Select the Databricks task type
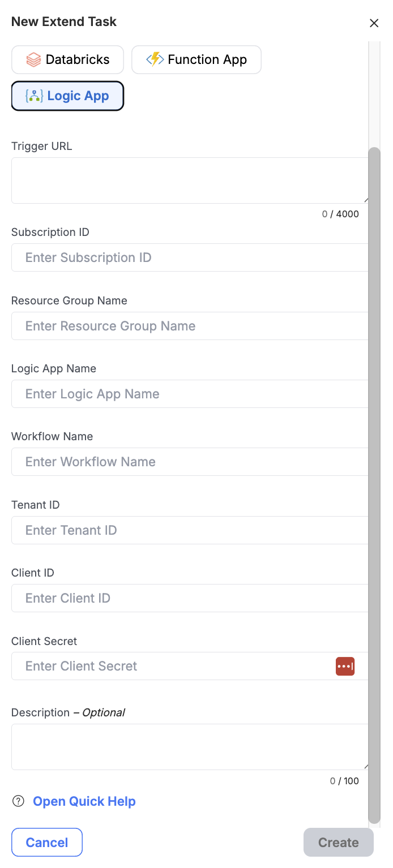This screenshot has width=393, height=868. (x=67, y=60)
